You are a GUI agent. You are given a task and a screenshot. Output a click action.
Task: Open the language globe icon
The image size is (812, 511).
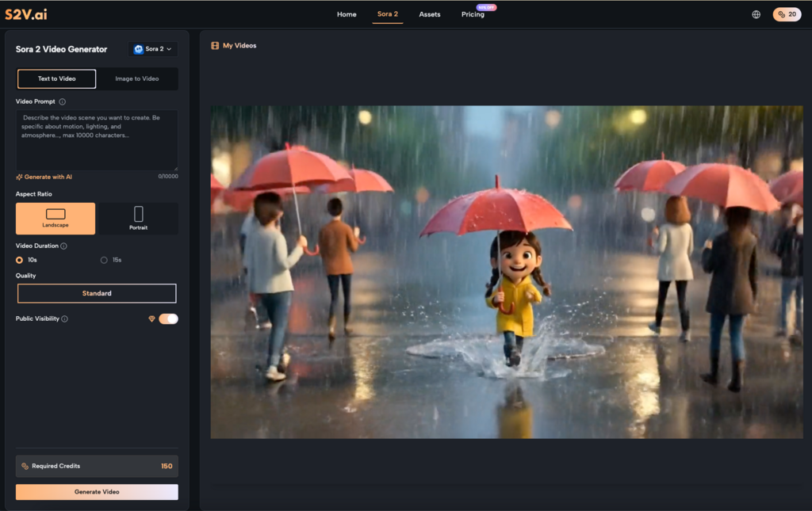pos(756,13)
